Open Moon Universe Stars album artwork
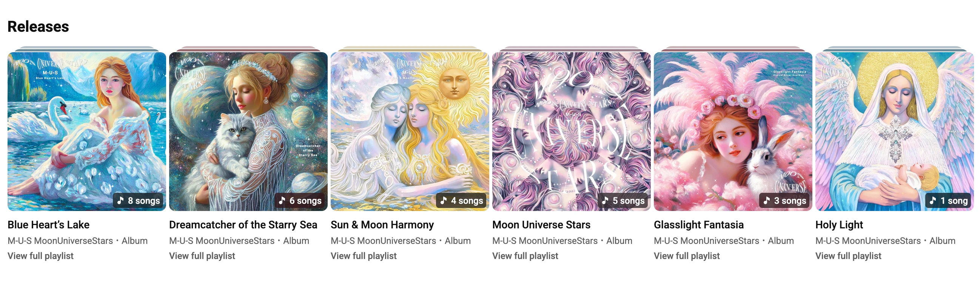The image size is (980, 304). tap(572, 132)
